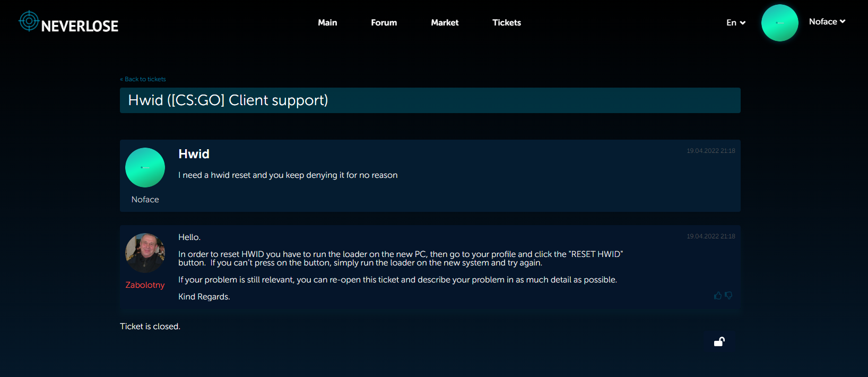Click the bold Hwid post heading
Viewport: 868px width, 377px height.
(194, 154)
